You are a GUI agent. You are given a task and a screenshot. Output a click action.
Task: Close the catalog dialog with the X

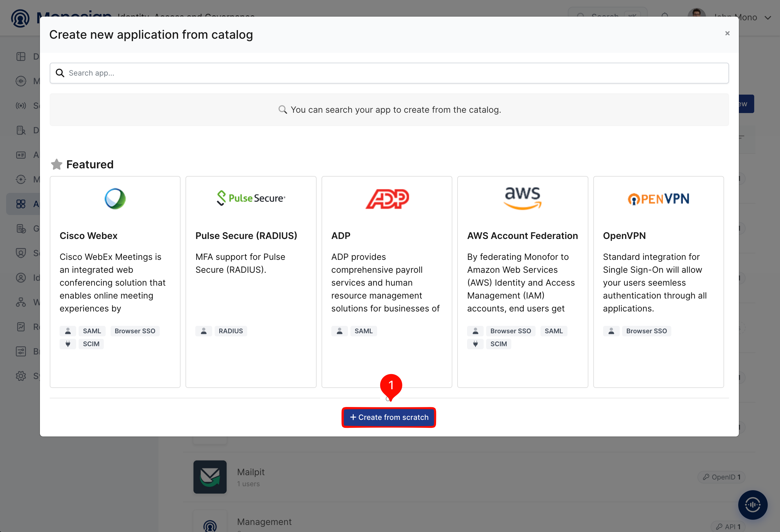[x=727, y=33]
